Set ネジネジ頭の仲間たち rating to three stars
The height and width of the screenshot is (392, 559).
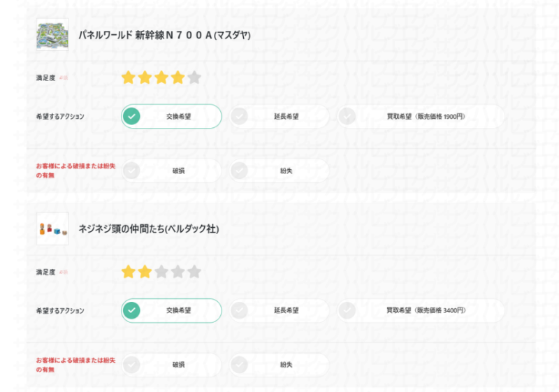click(161, 272)
